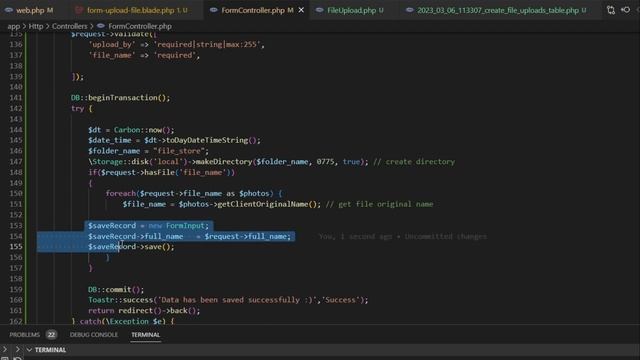Click line number 153 in the gutter

pos(16,225)
